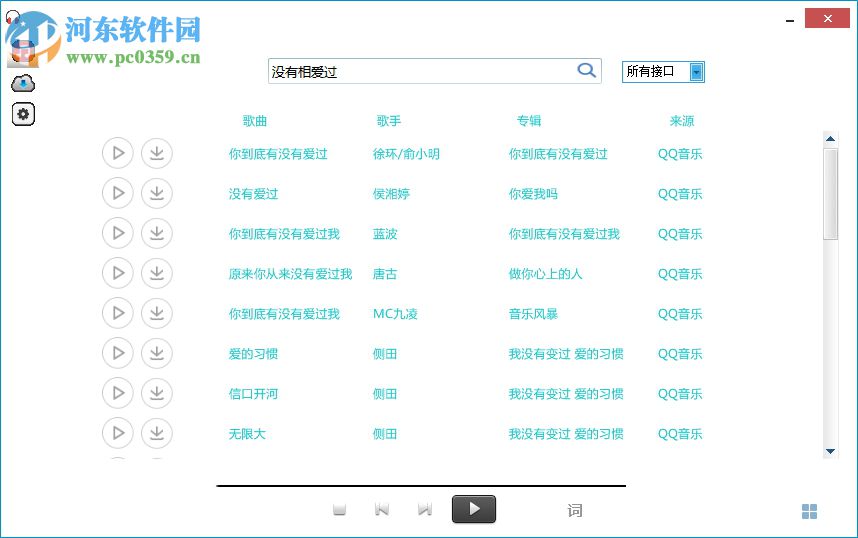
Task: Download 你到底有没有爱过我 by 蓝波
Action: tap(157, 233)
